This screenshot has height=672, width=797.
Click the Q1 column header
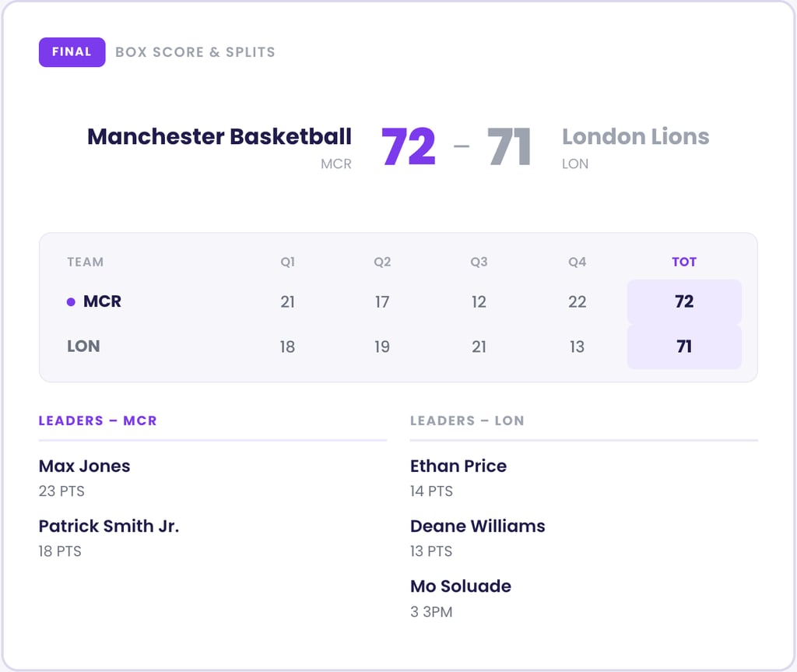point(287,262)
